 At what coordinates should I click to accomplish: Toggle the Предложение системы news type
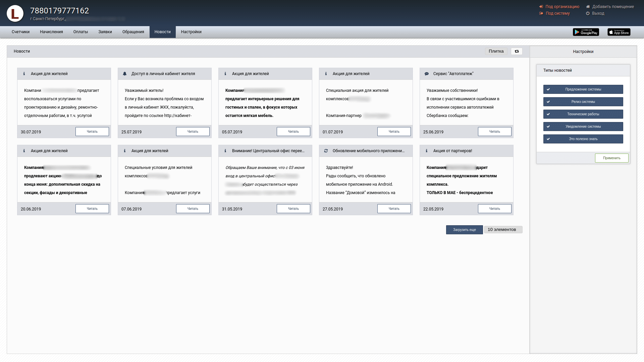coord(583,89)
